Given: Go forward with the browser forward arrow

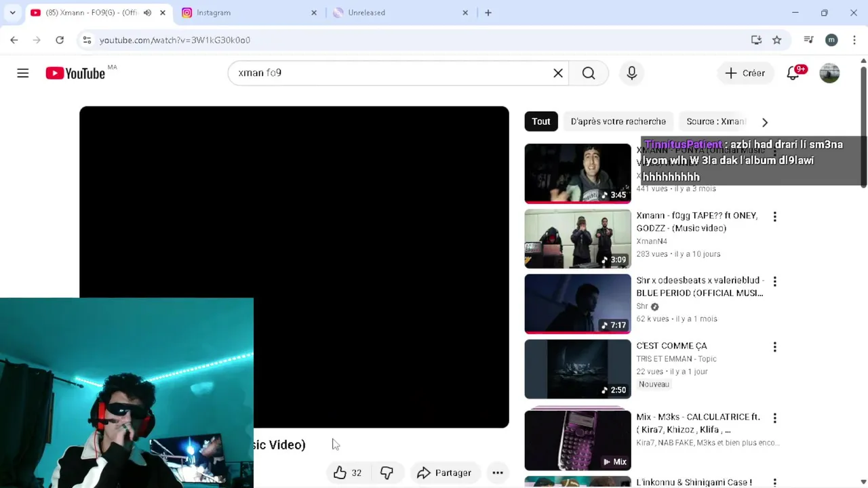Looking at the screenshot, I should [x=37, y=40].
